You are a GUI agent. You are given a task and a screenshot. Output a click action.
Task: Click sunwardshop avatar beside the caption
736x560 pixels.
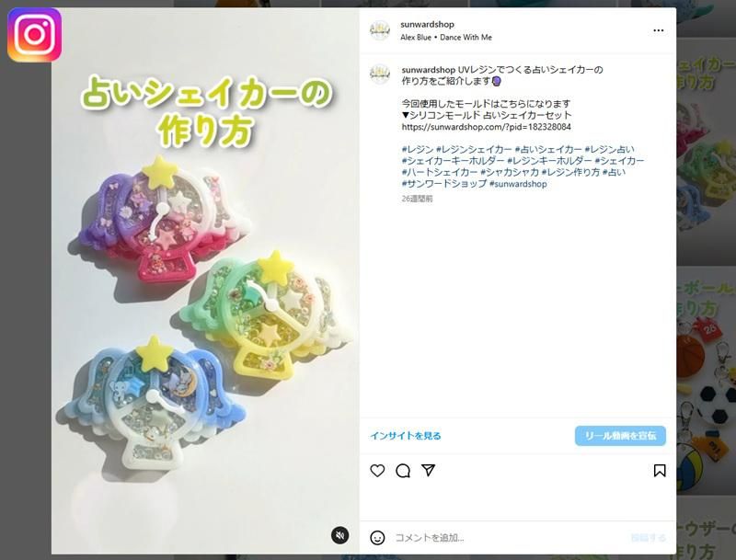pyautogui.click(x=380, y=74)
